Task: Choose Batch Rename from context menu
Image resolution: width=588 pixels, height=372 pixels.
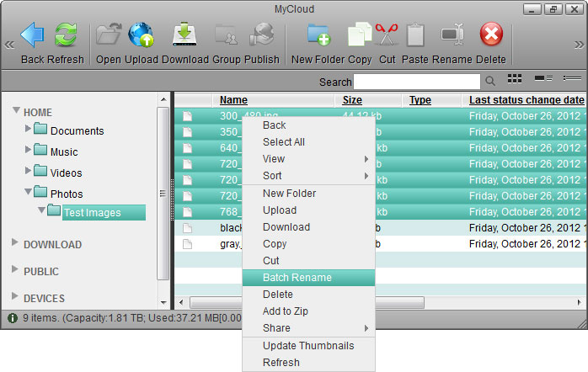Action: pyautogui.click(x=297, y=278)
